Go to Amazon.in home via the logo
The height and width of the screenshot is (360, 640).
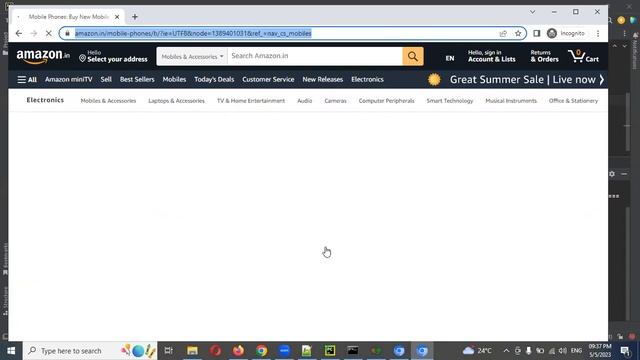tap(43, 56)
